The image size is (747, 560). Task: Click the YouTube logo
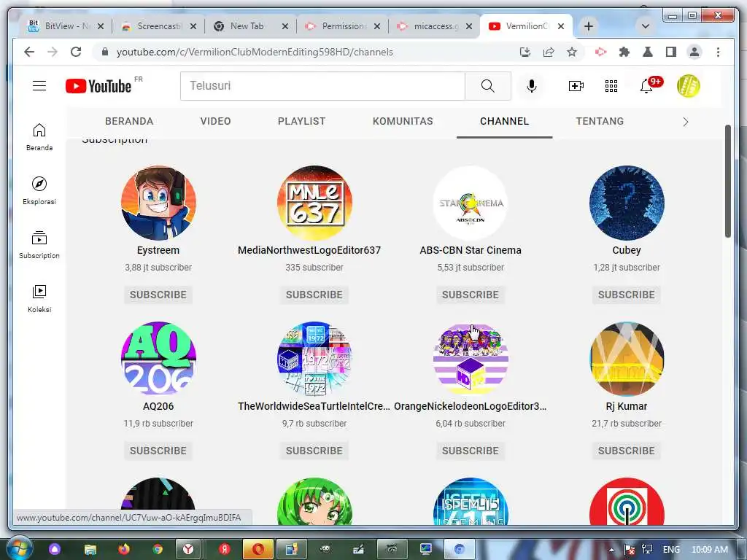point(98,86)
